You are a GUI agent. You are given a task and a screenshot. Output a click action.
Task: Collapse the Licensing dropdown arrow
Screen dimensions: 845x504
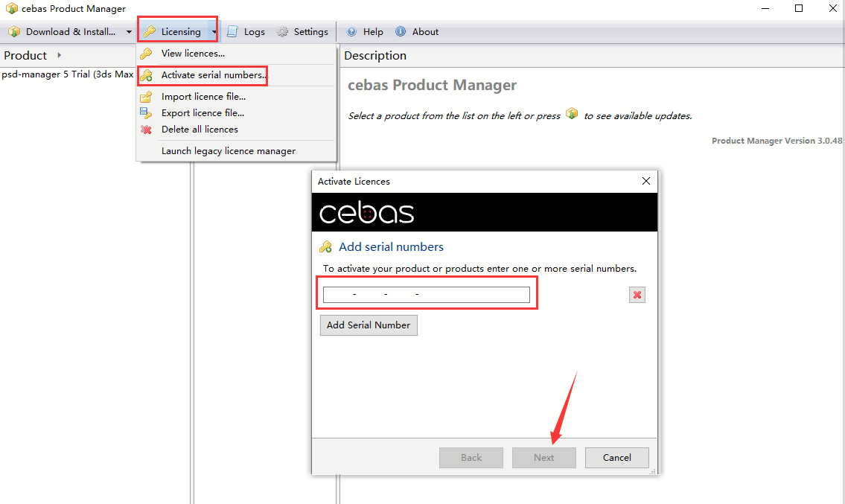tap(214, 32)
